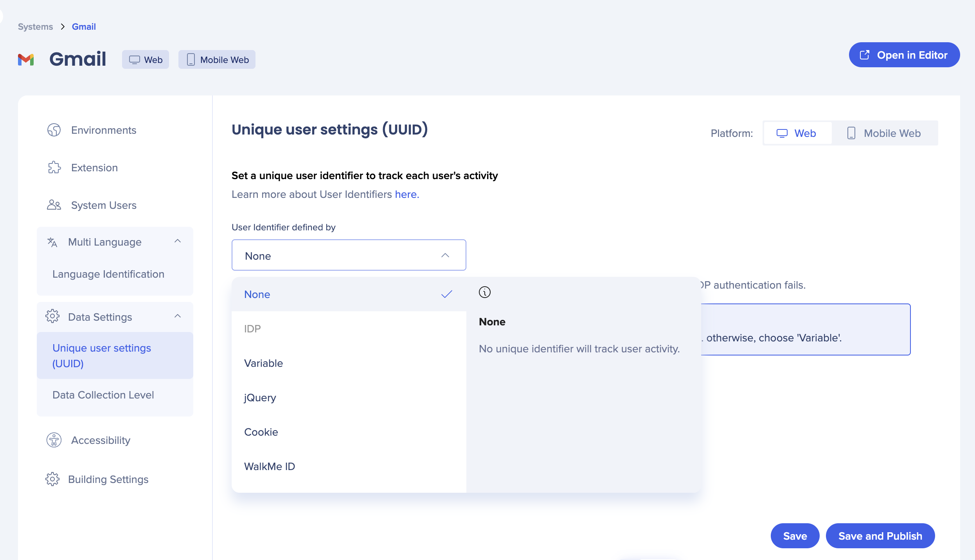975x560 pixels.
Task: Click 'No unique identifier will track user activity.' text
Action: pos(579,348)
